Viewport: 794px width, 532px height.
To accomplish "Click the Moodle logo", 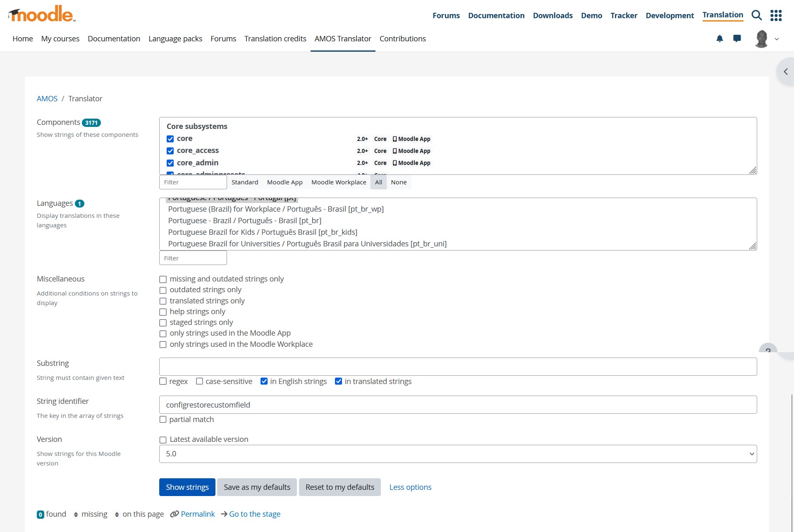I will 42,14.
